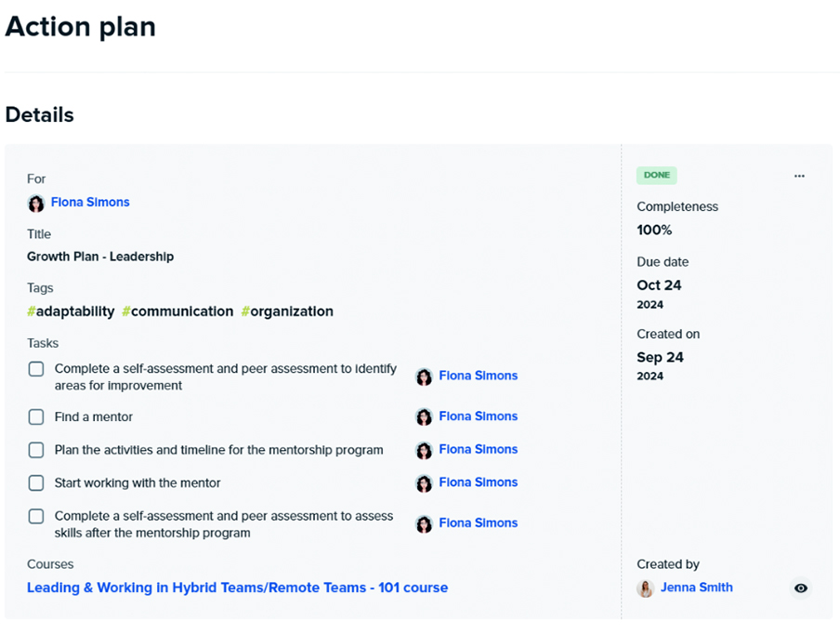The image size is (840, 634).
Task: Open assignee link on first self-assessment task row
Action: pyautogui.click(x=479, y=376)
